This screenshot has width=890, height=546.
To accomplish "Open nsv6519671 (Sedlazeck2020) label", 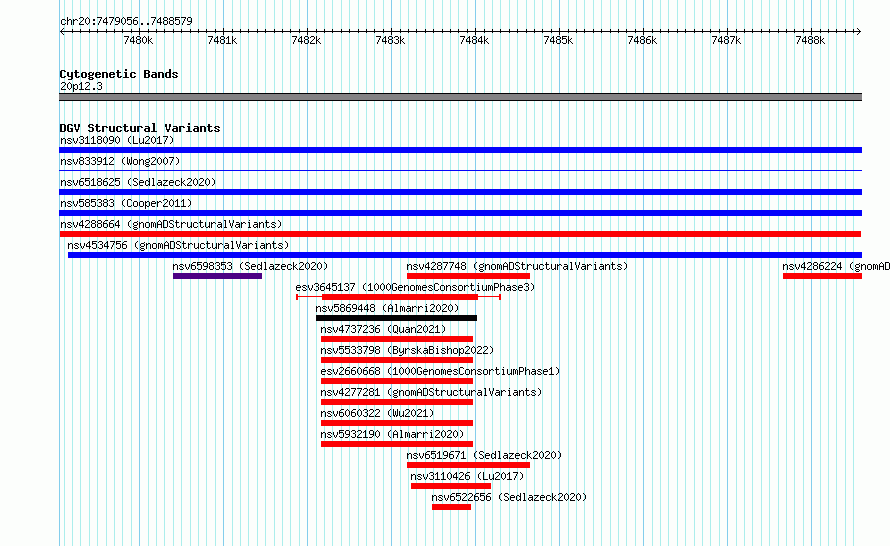I will [x=484, y=455].
